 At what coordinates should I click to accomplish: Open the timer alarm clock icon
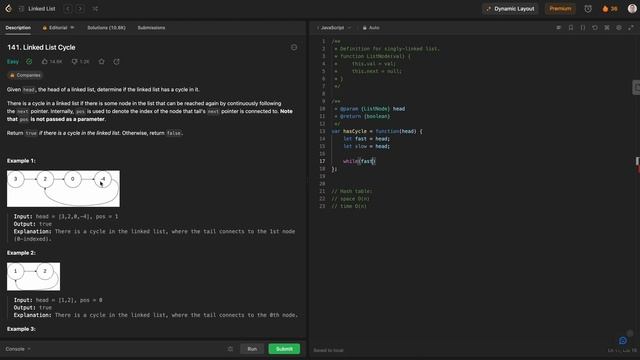coord(588,9)
